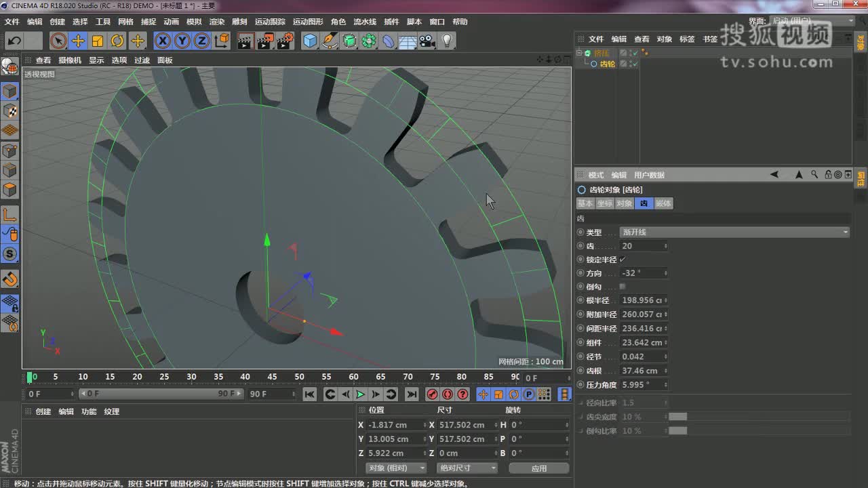The image size is (868, 488).
Task: Switch to the 坐标 tab in attributes
Action: click(x=604, y=203)
